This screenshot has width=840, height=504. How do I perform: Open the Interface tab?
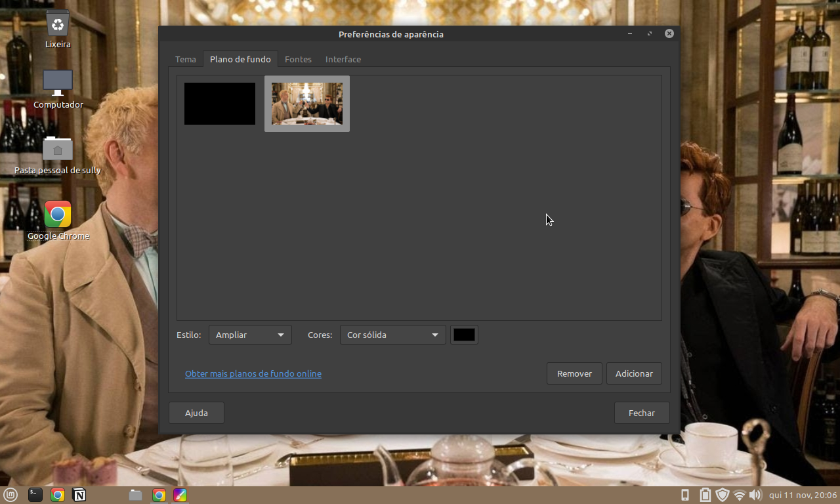coord(343,59)
